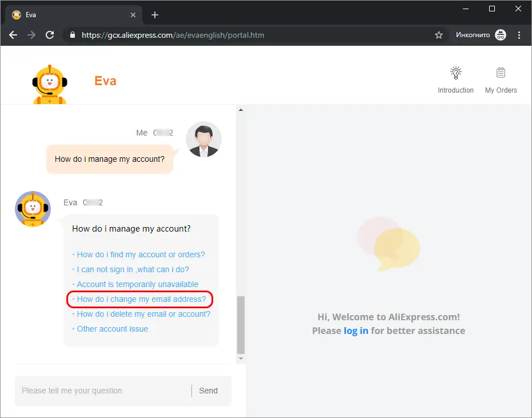Open 'How do i delete my email or account?'
Screen dimensions: 532x418
[x=143, y=314]
